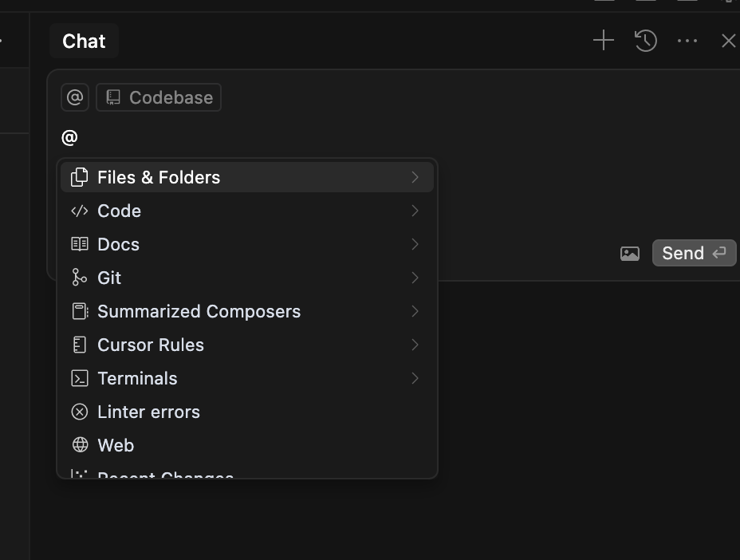This screenshot has height=560, width=740.
Task: Switch to the Chat tab
Action: [x=84, y=41]
